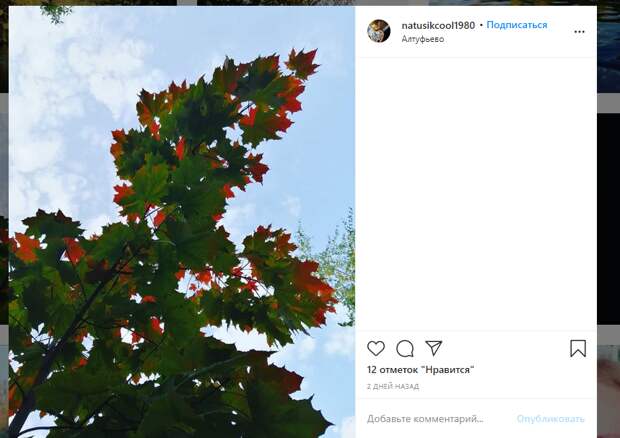Open the Алтуфьево location link
The width and height of the screenshot is (620, 438).
[x=423, y=39]
